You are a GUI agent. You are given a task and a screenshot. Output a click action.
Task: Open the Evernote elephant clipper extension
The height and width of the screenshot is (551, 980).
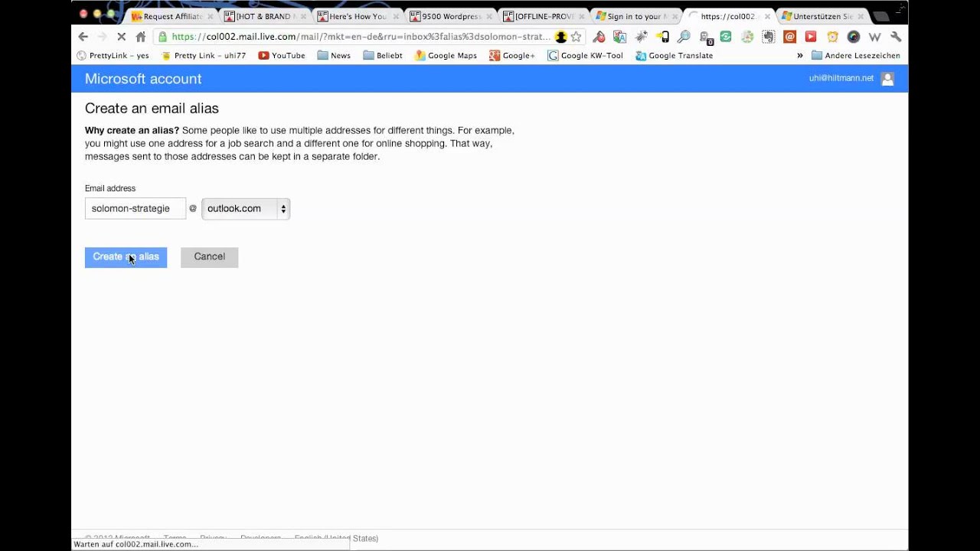tap(768, 37)
